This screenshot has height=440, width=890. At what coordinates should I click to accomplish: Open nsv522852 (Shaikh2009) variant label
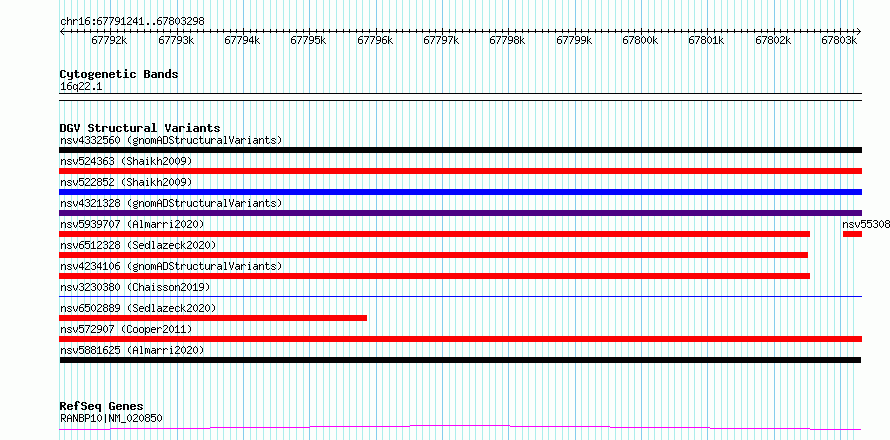(x=126, y=182)
